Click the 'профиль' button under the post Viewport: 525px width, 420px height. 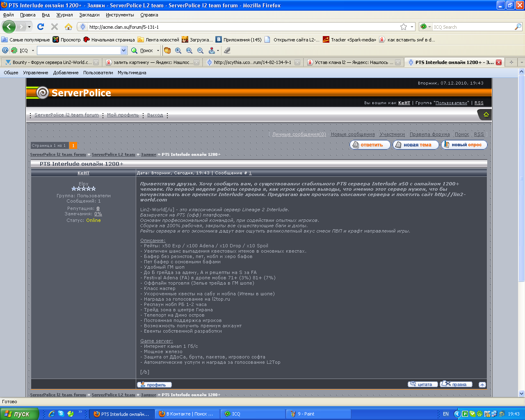[154, 385]
